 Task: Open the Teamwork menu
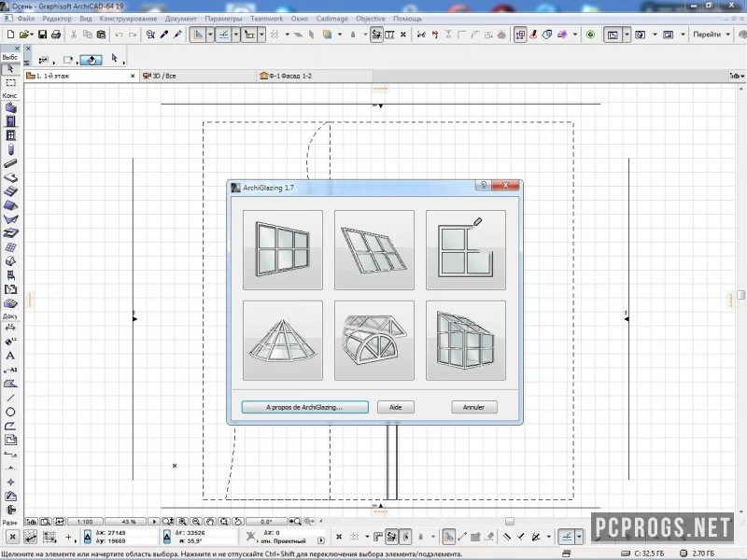(267, 19)
